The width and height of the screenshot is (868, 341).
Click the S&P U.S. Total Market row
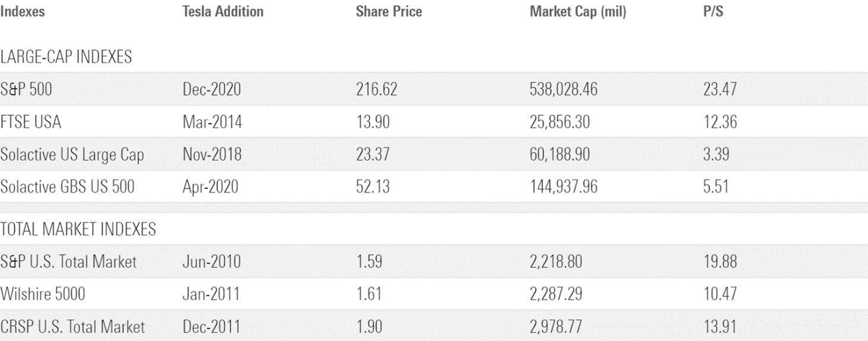pos(68,261)
